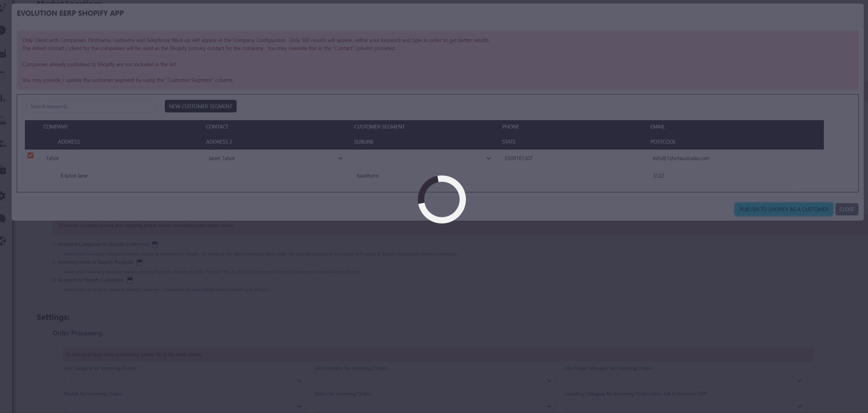Open Inventory Categories to Shopify Collections window icon
The height and width of the screenshot is (413, 868).
point(155,244)
